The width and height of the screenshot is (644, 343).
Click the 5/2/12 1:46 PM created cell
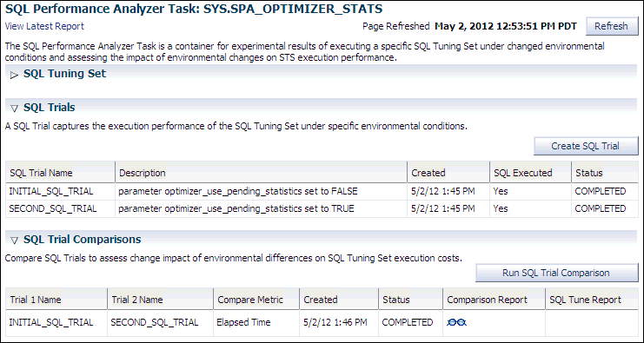335,322
